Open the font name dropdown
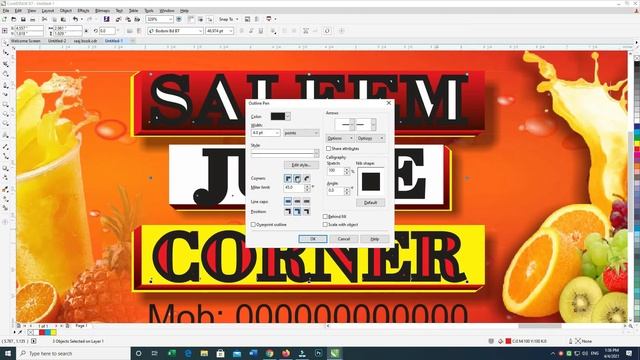This screenshot has width=640, height=360. [200, 31]
